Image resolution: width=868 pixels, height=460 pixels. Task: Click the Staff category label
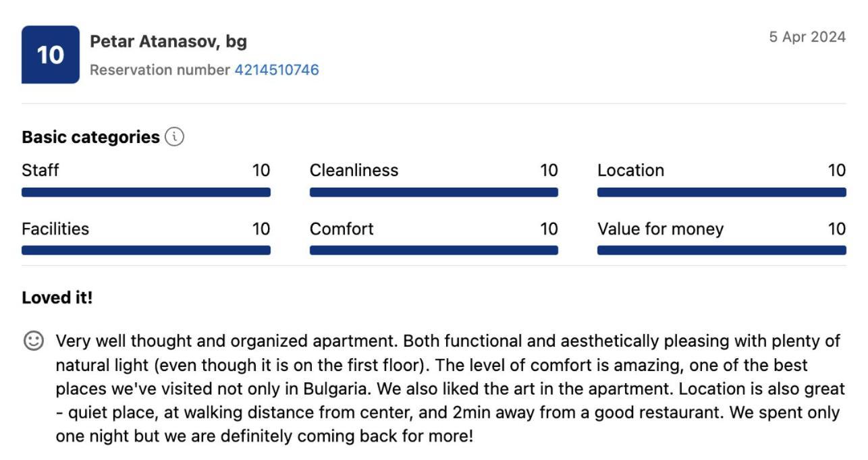pos(40,171)
